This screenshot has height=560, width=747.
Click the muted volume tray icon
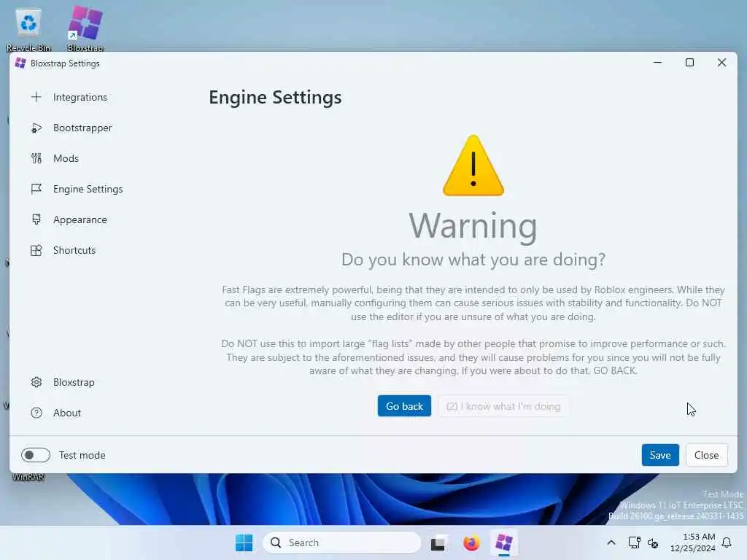(x=653, y=542)
